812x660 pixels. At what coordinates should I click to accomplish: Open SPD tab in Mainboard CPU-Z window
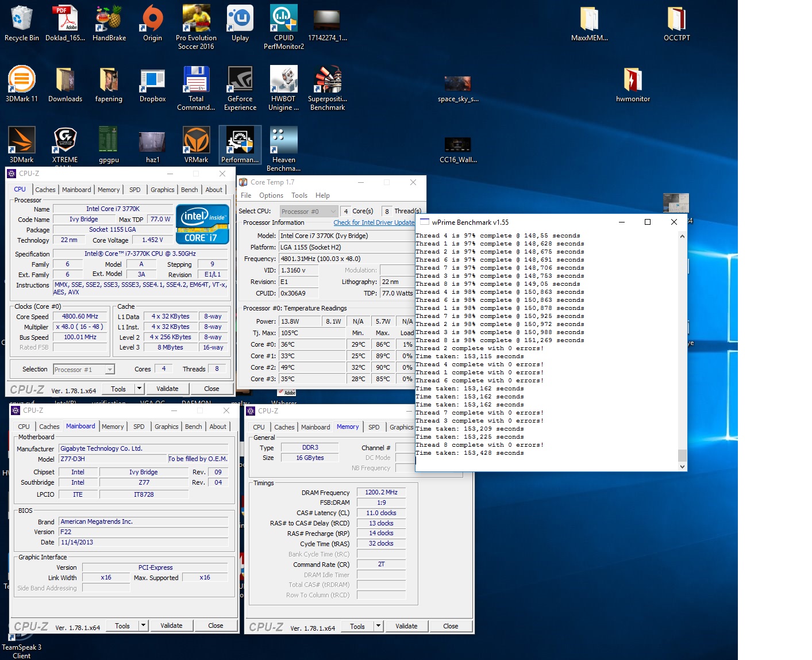139,427
